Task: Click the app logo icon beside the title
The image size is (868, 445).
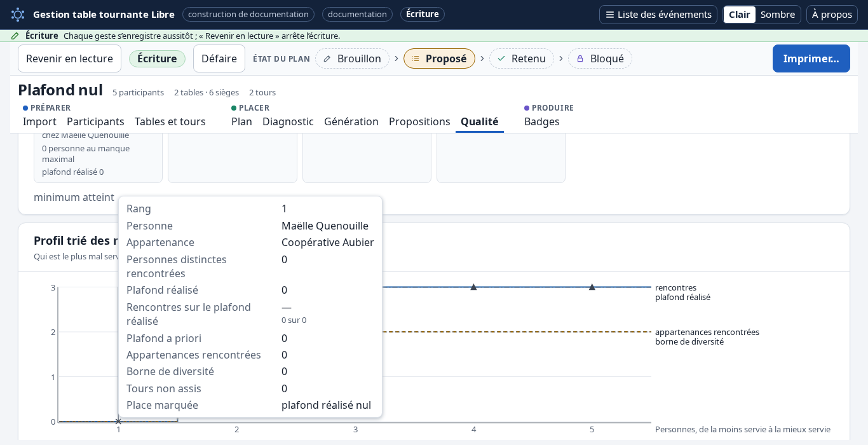Action: (18, 14)
